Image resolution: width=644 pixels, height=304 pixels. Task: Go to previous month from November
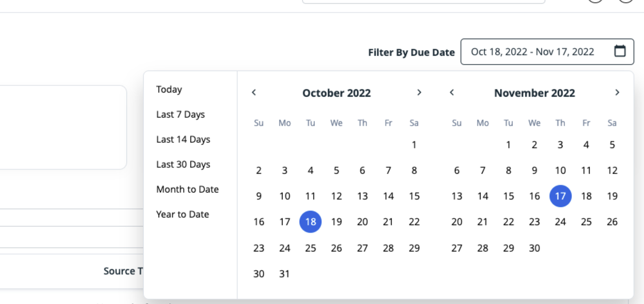tap(452, 93)
